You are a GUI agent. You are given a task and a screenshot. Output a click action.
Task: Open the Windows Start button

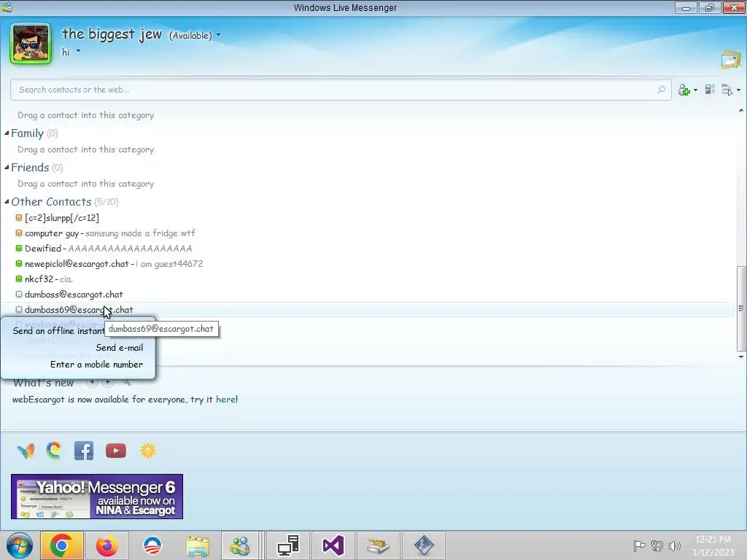pos(20,545)
